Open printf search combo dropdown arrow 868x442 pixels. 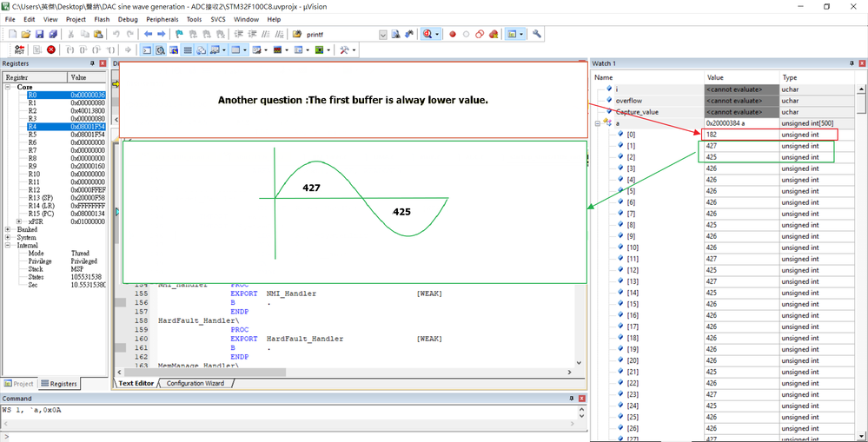pos(382,34)
